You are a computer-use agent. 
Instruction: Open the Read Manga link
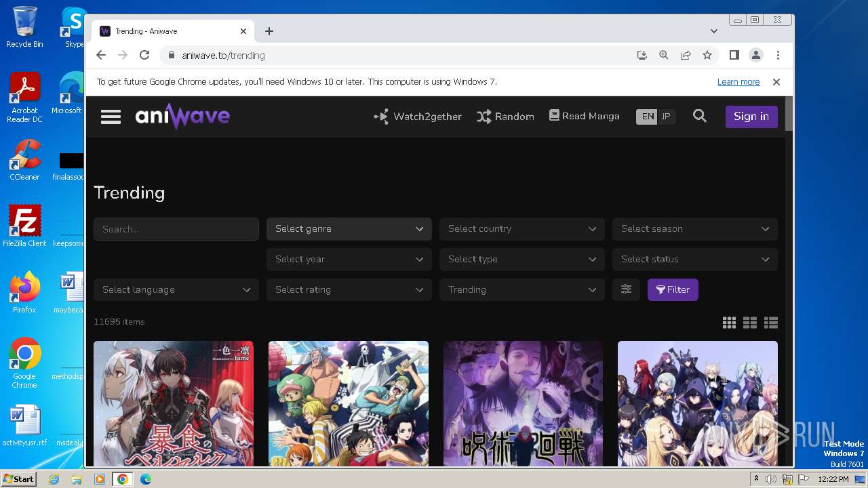pos(584,117)
